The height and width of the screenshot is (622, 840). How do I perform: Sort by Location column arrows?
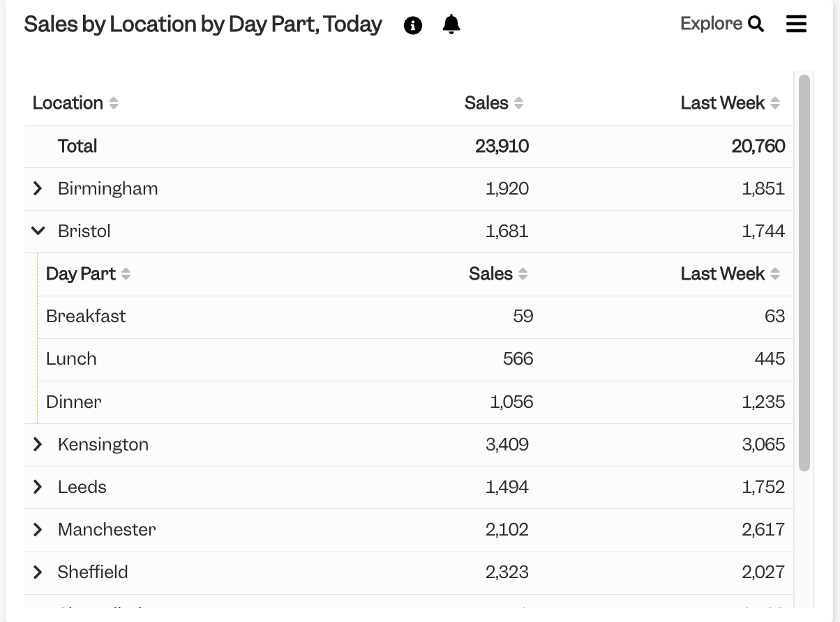pyautogui.click(x=114, y=103)
